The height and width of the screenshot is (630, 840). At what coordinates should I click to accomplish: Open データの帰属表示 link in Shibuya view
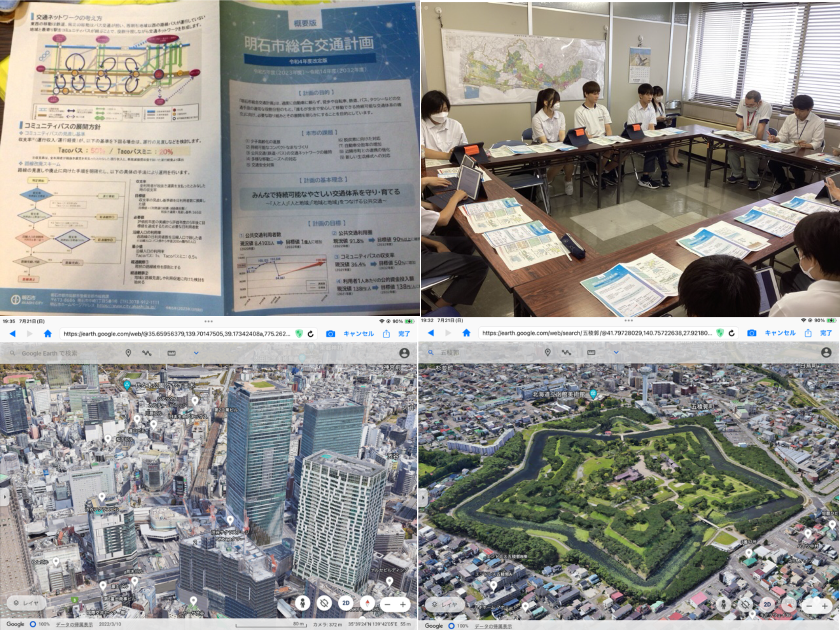tap(74, 624)
